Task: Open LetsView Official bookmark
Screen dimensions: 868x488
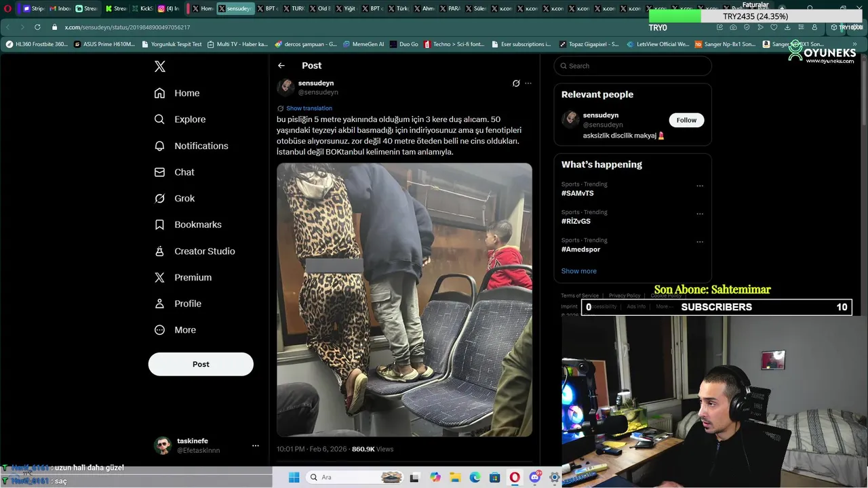Action: (658, 44)
